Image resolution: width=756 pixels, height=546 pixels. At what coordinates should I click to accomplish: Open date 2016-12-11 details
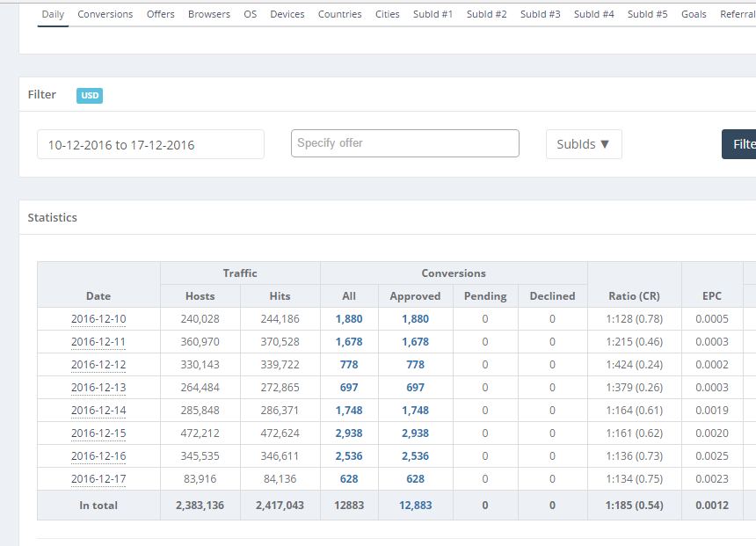point(98,342)
